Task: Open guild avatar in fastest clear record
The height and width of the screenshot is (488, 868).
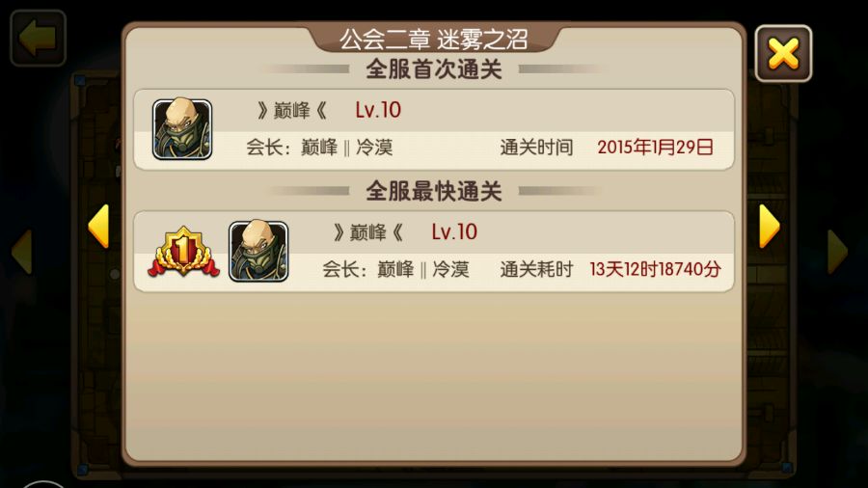Action: [258, 251]
